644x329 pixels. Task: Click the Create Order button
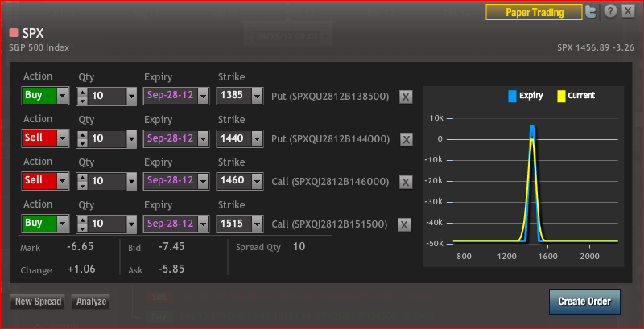(x=584, y=302)
